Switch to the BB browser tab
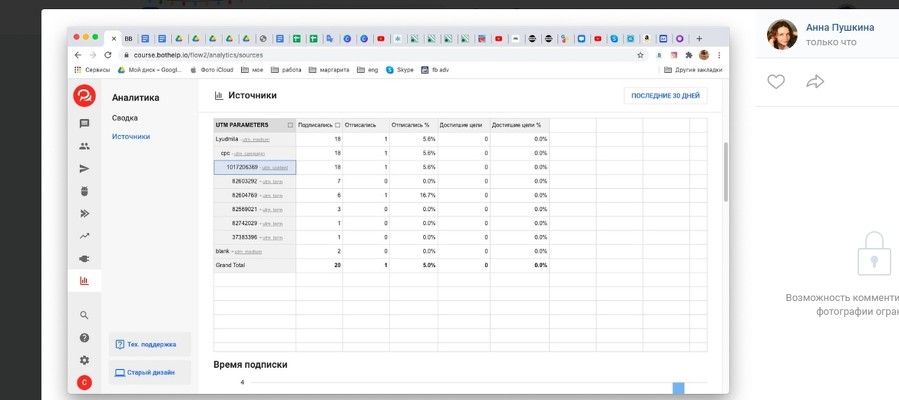899x400 pixels. 128,39
